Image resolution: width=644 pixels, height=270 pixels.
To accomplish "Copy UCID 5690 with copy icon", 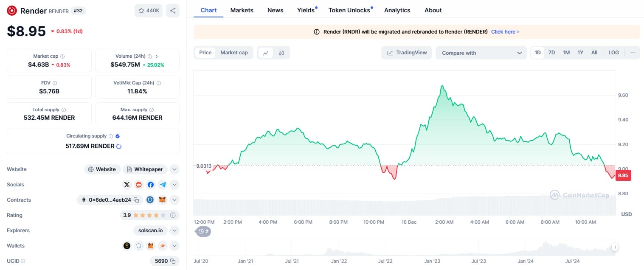I will 173,261.
